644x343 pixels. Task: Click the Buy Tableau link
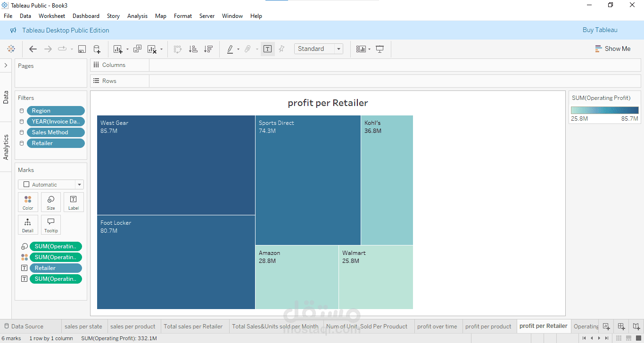click(600, 30)
